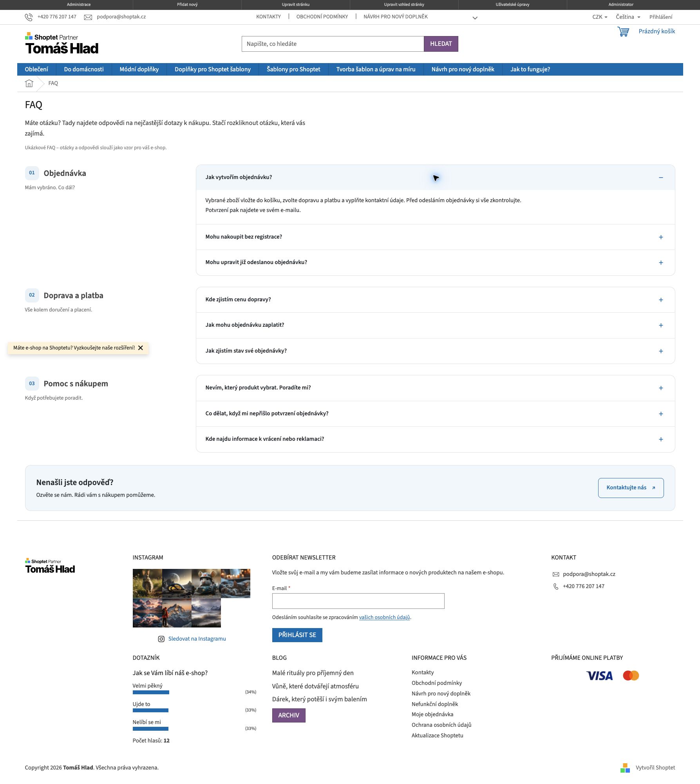Vote 'Nelíbí se mi' poll bar
The height and width of the screenshot is (784, 700).
click(150, 729)
